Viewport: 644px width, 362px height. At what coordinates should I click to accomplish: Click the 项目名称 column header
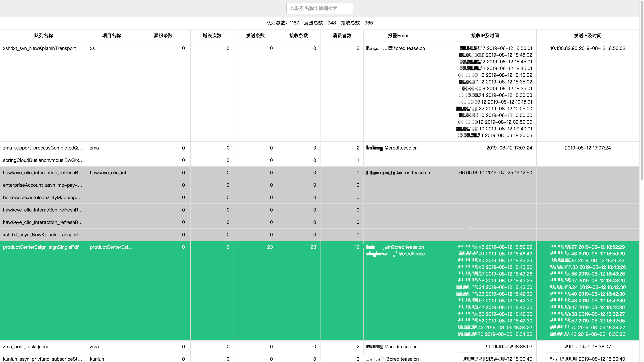click(111, 36)
